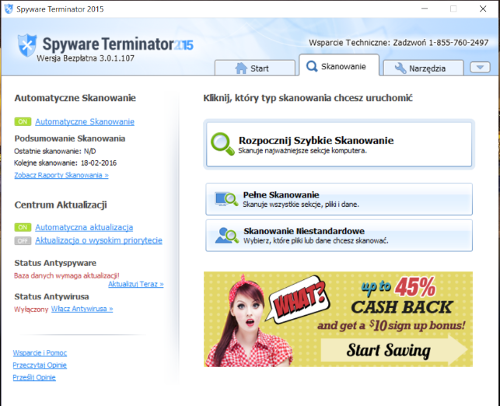Click 'Ostatnie skanowanie: N/D' text
This screenshot has height=406, width=500.
55,151
